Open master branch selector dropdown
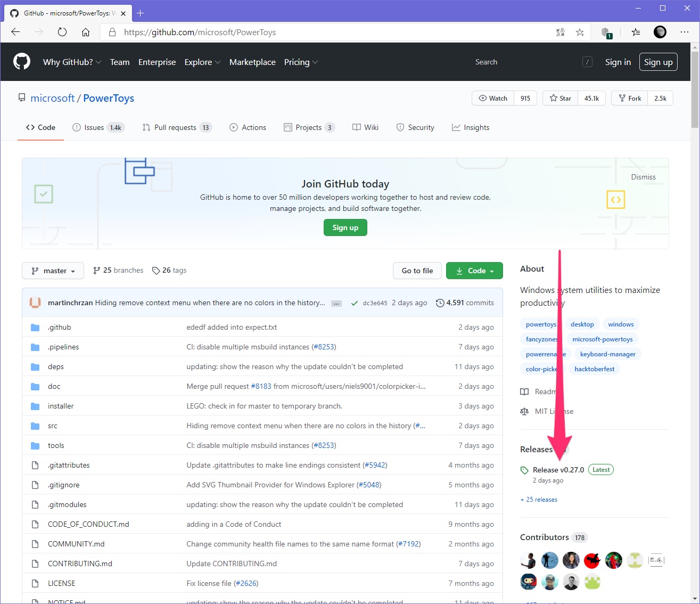Viewport: 700px width, 604px height. [x=53, y=271]
